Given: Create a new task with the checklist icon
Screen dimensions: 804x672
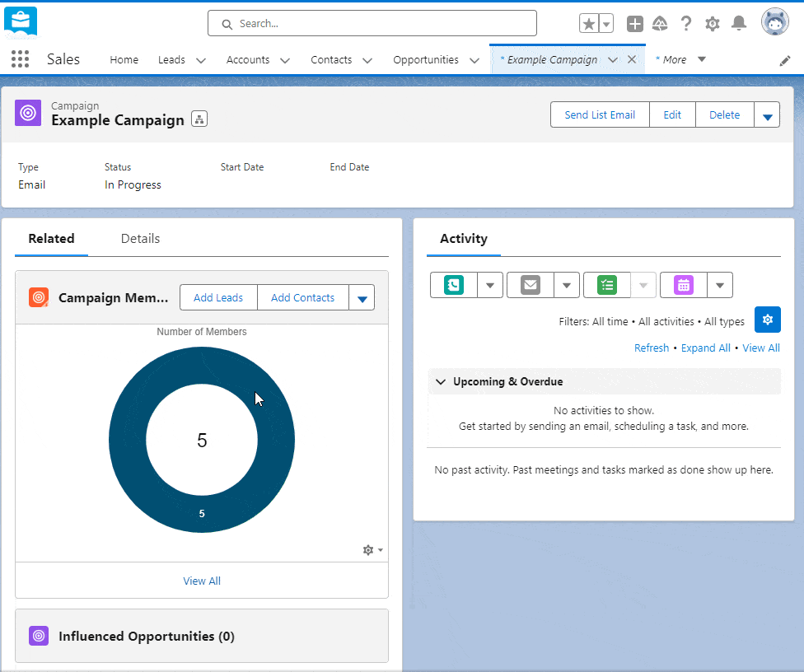Looking at the screenshot, I should pos(607,285).
